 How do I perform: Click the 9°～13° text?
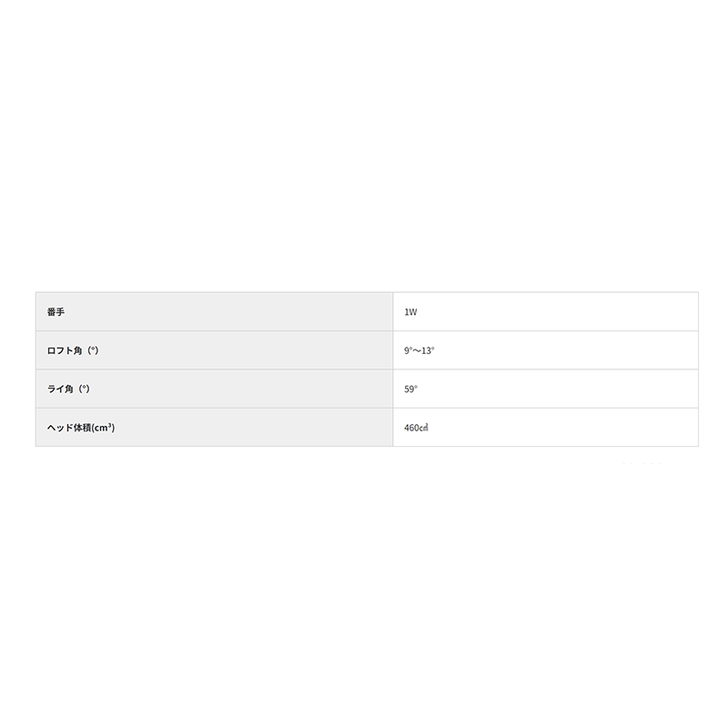[x=420, y=350]
